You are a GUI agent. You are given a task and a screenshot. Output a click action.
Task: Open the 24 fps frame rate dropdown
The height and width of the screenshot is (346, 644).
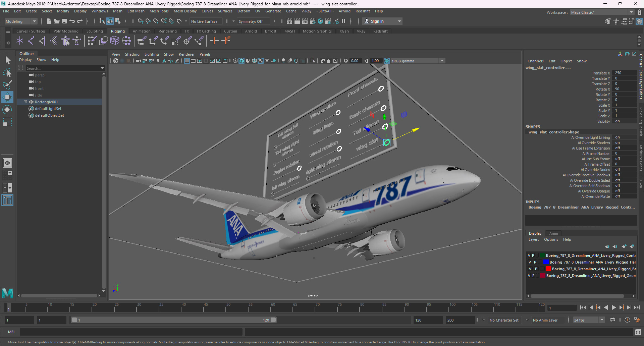[x=589, y=320]
